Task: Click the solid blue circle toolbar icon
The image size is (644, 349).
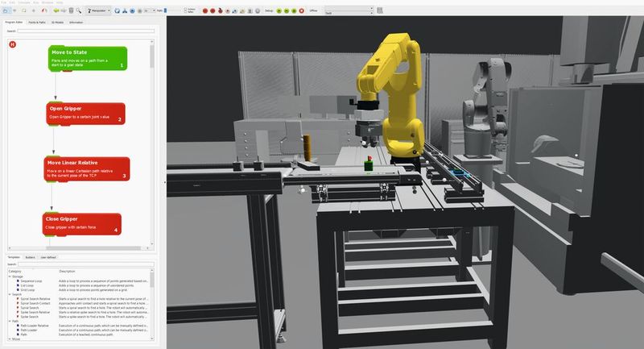Action: pyautogui.click(x=132, y=10)
